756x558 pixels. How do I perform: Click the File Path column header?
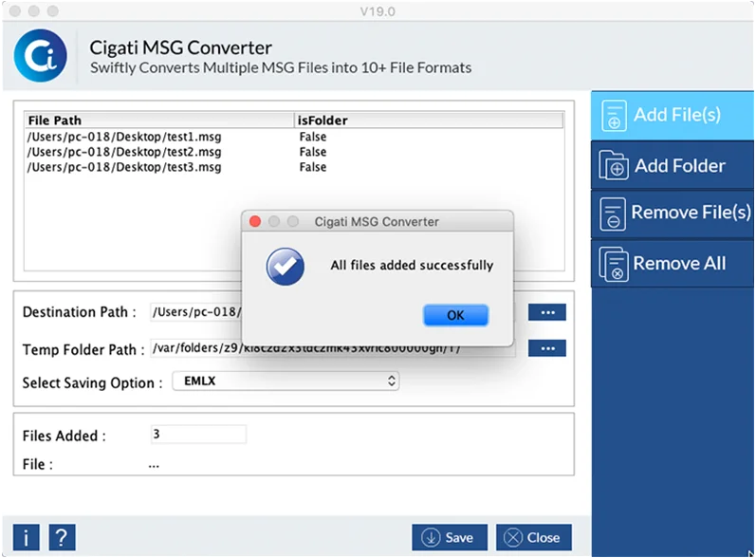pyautogui.click(x=159, y=121)
